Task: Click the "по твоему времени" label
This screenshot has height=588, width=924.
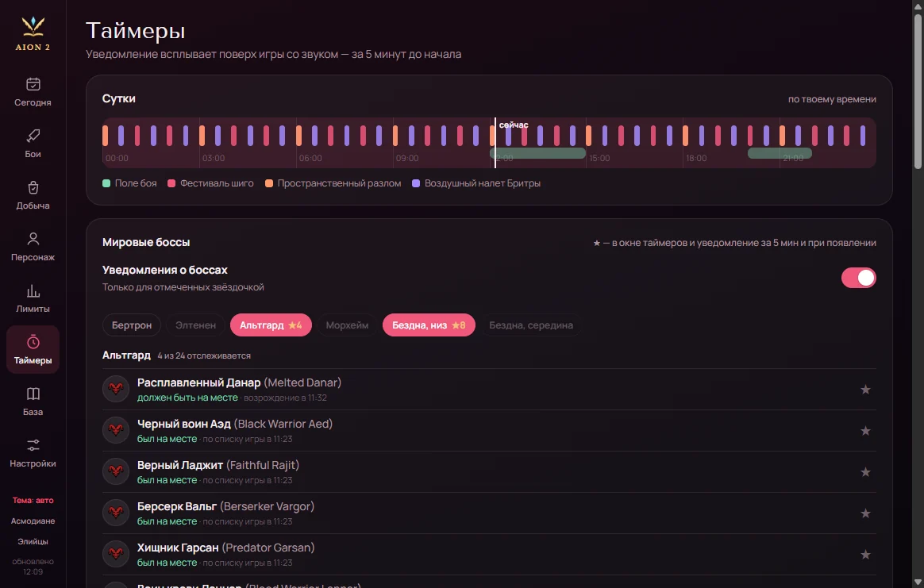Action: (x=832, y=99)
